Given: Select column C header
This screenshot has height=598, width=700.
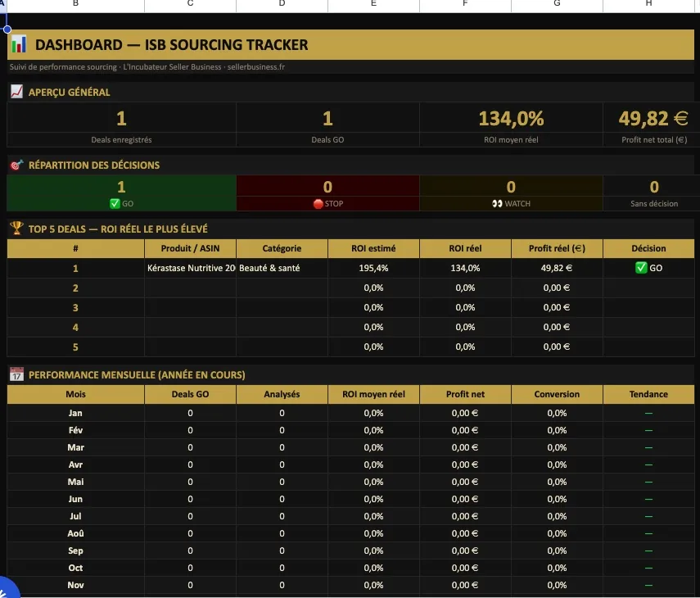Looking at the screenshot, I should tap(190, 4).
